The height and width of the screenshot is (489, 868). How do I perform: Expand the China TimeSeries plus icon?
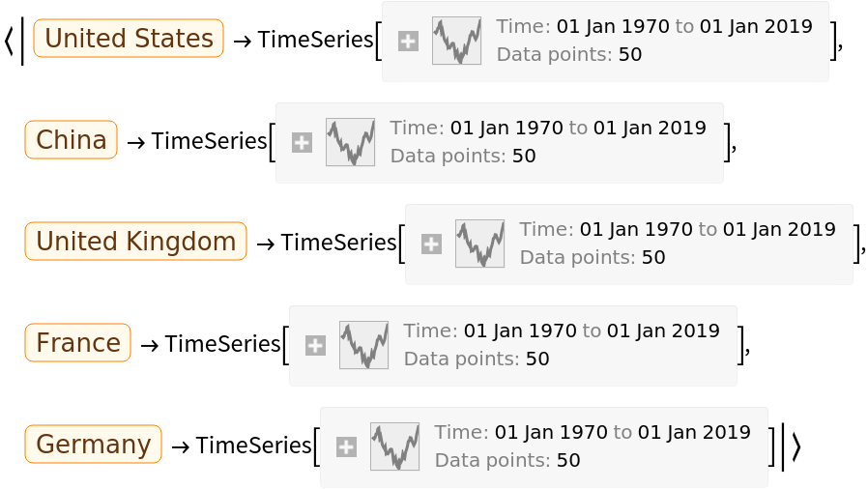pos(302,143)
